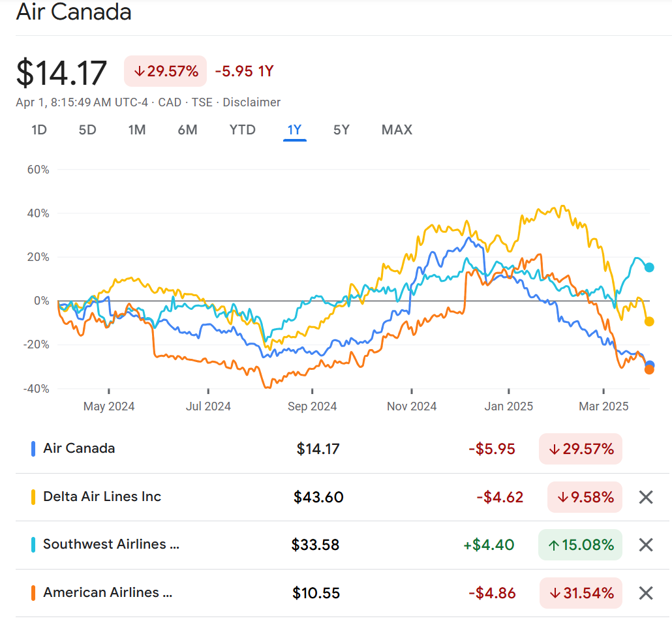Click the yellow Delta color marker
The width and height of the screenshot is (672, 625).
point(33,497)
